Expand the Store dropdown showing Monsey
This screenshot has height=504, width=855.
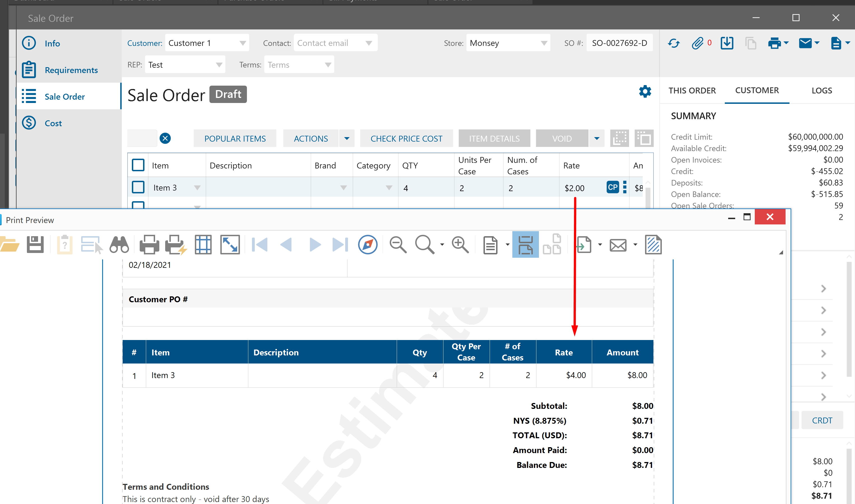pos(544,43)
